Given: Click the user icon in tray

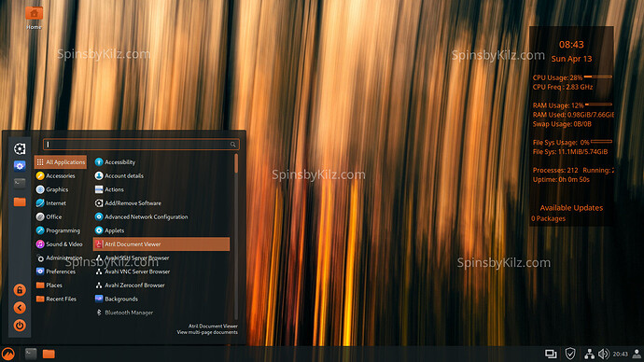Looking at the screenshot, I should pos(637,354).
